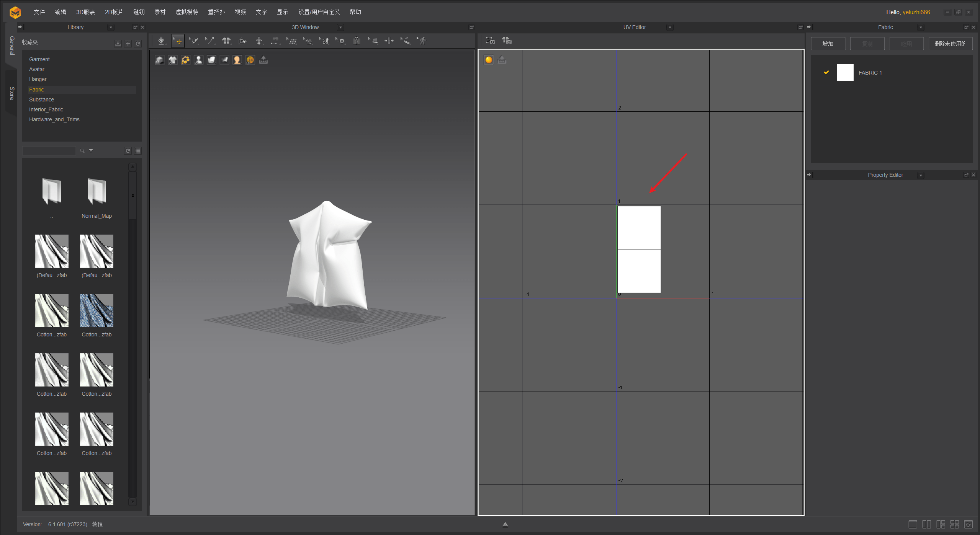Select the Select/Move tool
The width and height of the screenshot is (980, 535).
[x=178, y=41]
